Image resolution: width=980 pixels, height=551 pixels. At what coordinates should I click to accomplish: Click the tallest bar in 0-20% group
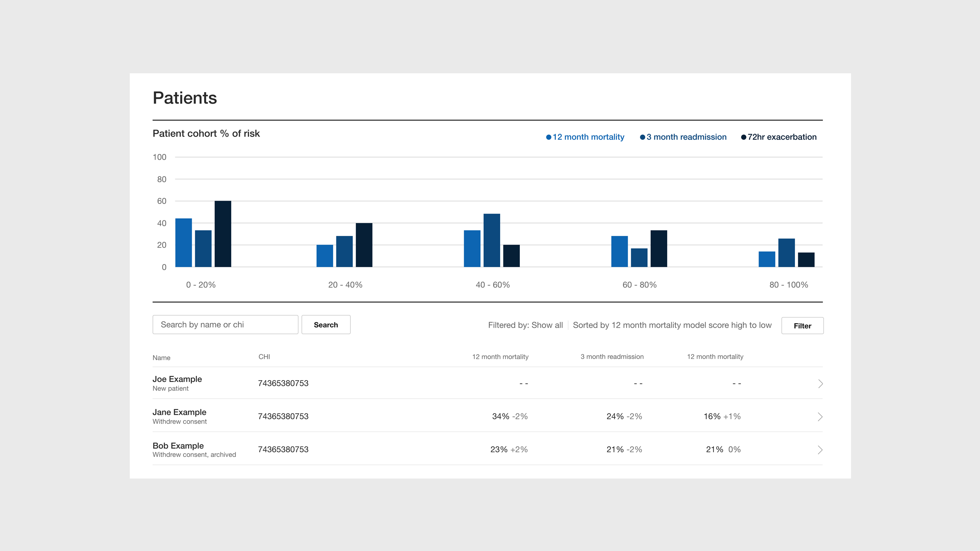(x=222, y=233)
